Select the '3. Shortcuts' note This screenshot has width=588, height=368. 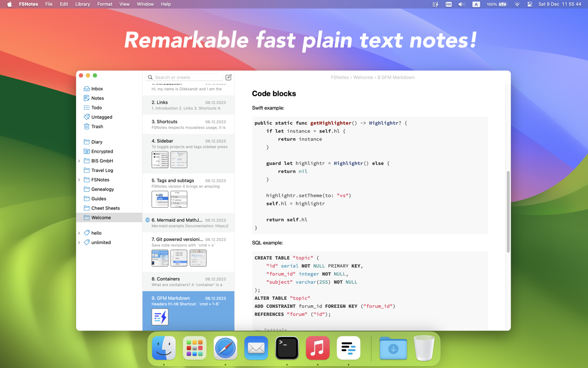188,124
